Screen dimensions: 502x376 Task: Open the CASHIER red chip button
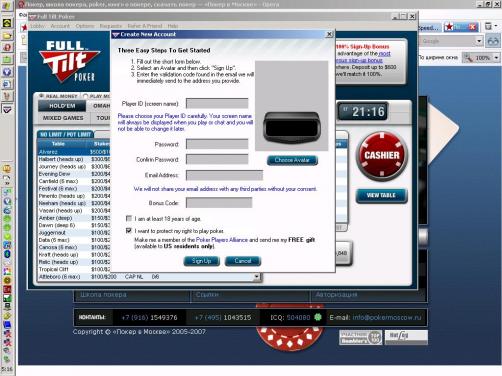point(382,156)
